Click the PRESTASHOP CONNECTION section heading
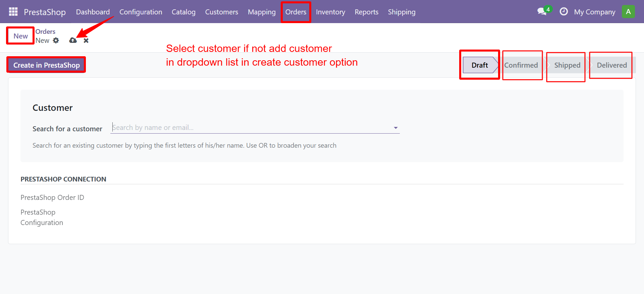Screen dimensions: 644x294 pyautogui.click(x=63, y=179)
